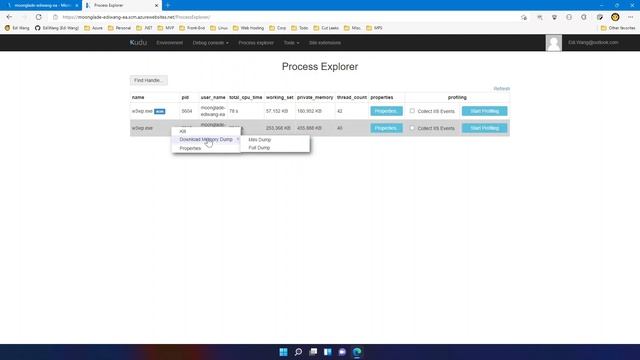
Task: Click the browser Back arrow
Action: (9, 17)
